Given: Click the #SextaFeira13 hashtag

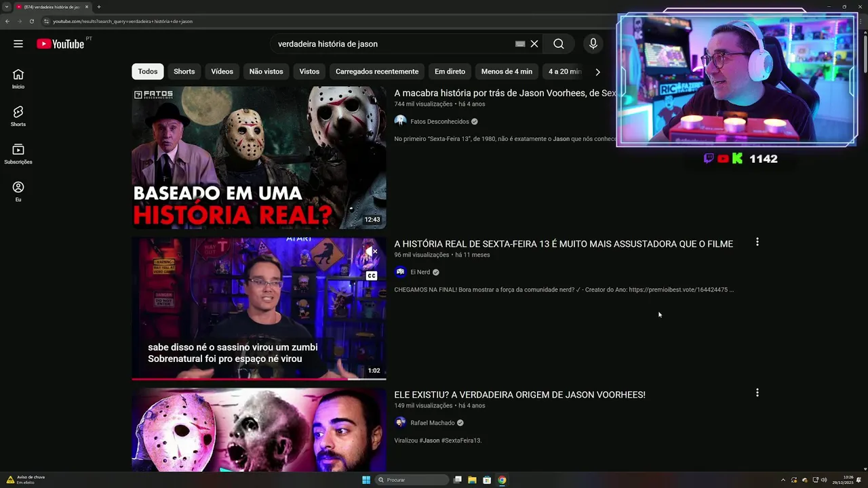Looking at the screenshot, I should (461, 441).
